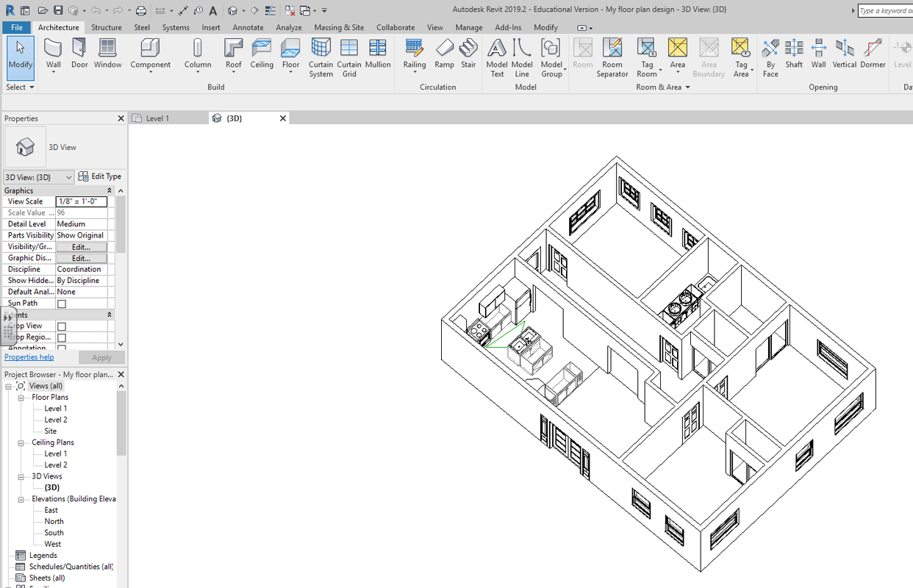
Task: Switch to the Annotate ribbon tab
Action: pos(248,27)
